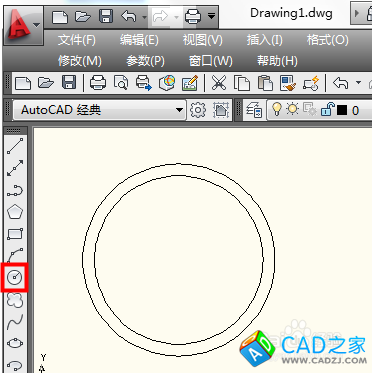Viewport: 372px width, 373px height.
Task: Click New in quick access toolbar
Action: tap(60, 16)
